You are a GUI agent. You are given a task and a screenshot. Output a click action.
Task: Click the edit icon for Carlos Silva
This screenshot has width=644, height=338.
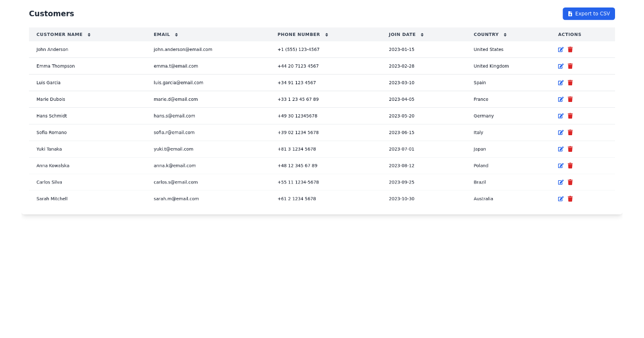coord(560,182)
